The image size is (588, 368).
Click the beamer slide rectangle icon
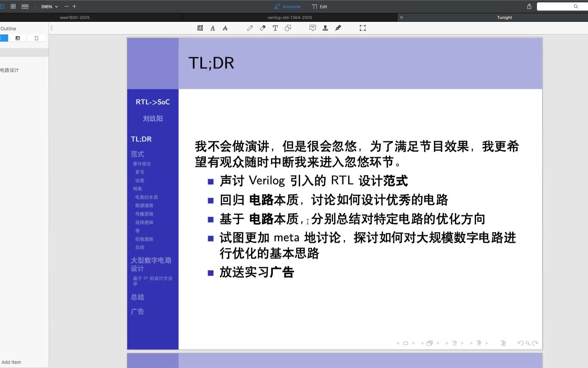click(x=406, y=343)
